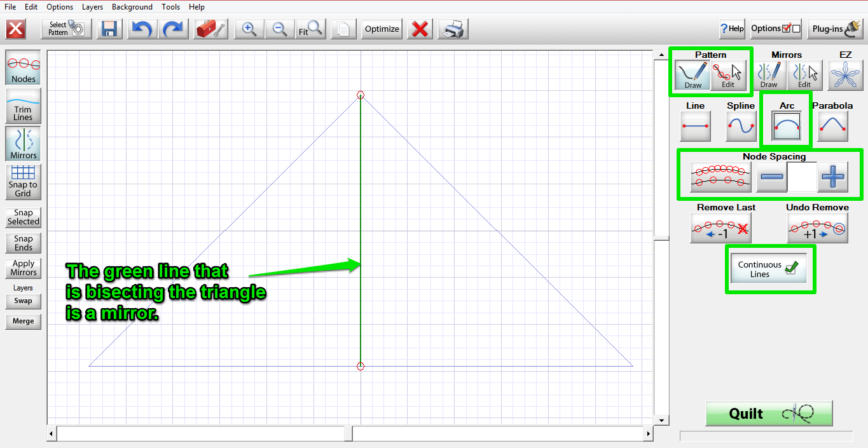This screenshot has height=448, width=868.
Task: Zoom out with the minus magnifier
Action: pos(279,29)
